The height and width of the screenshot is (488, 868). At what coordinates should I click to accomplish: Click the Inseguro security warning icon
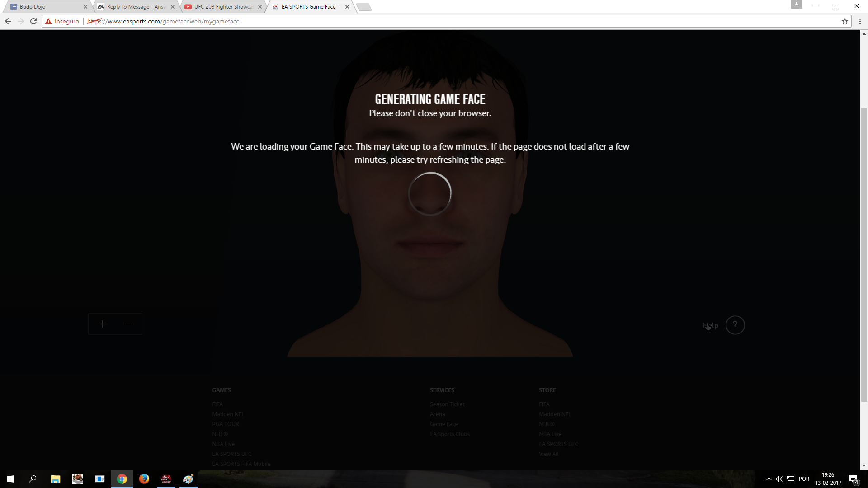[x=48, y=21]
